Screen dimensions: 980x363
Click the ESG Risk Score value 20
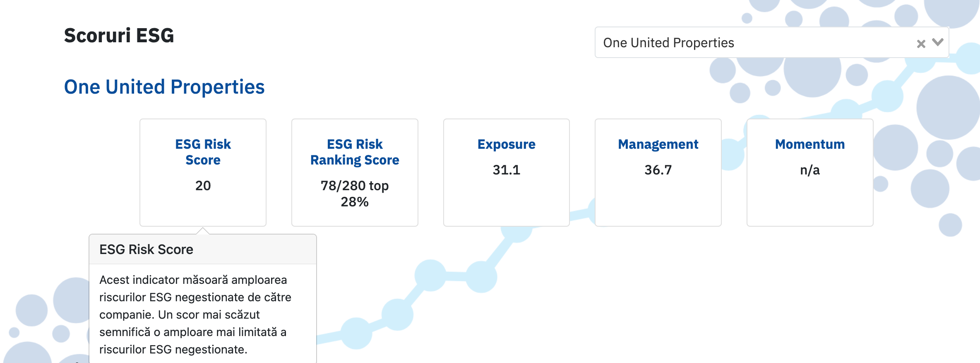tap(203, 186)
